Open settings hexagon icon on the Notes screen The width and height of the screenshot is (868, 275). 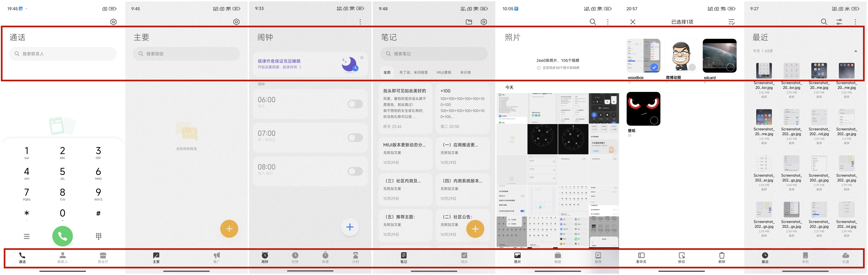pyautogui.click(x=484, y=22)
